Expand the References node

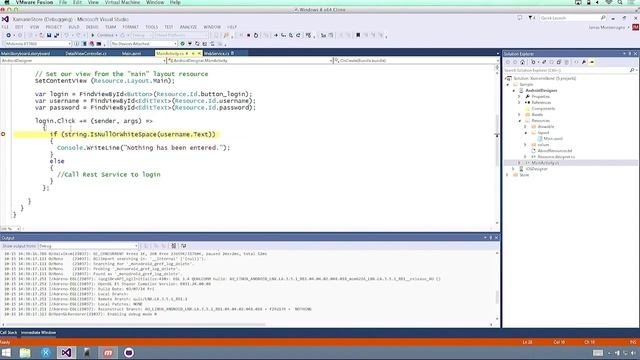520,102
